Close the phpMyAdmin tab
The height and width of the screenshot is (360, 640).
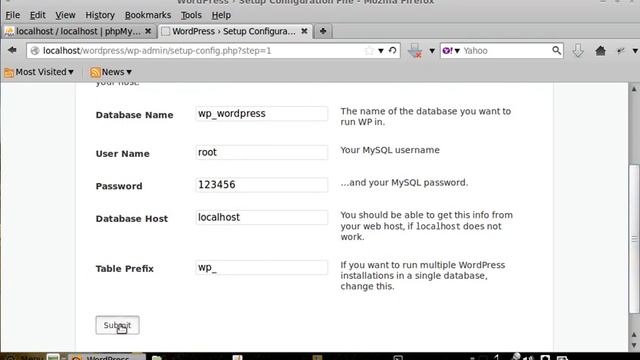pyautogui.click(x=148, y=31)
